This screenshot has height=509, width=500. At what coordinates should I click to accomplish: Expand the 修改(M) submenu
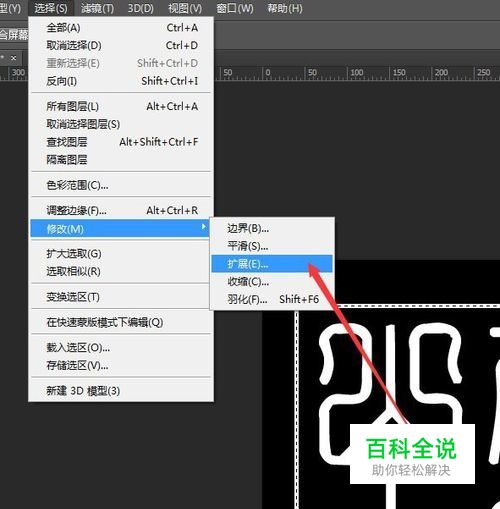coord(120,229)
